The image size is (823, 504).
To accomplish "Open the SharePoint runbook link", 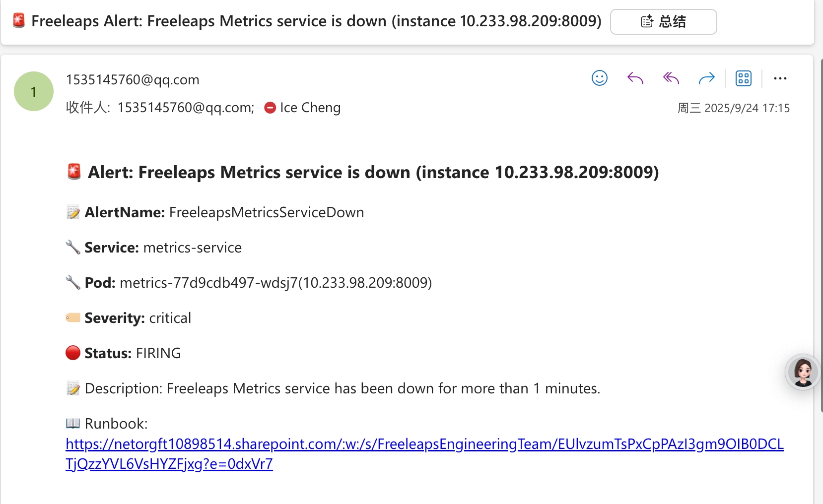I will click(x=424, y=444).
